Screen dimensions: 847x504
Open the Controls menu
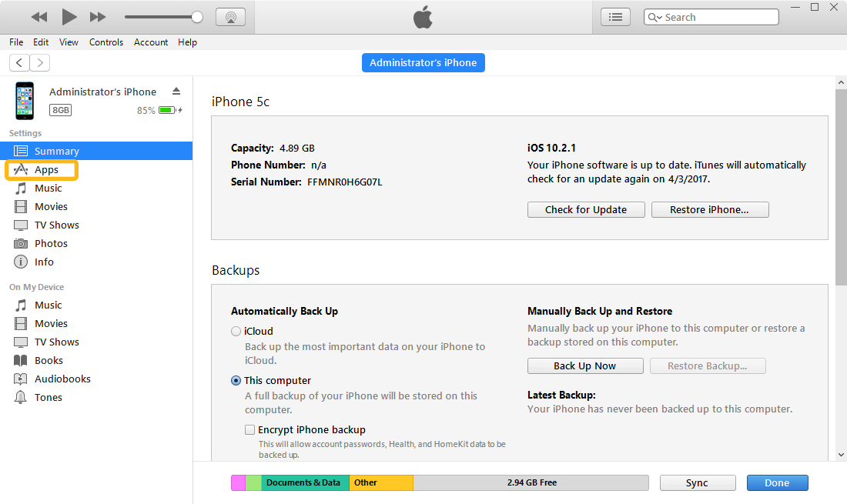click(106, 42)
